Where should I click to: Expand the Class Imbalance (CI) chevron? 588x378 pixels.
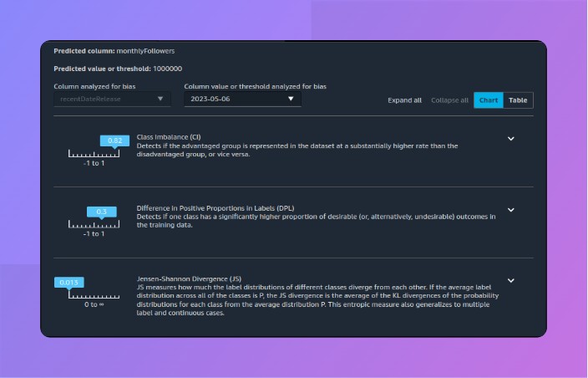[x=511, y=139]
